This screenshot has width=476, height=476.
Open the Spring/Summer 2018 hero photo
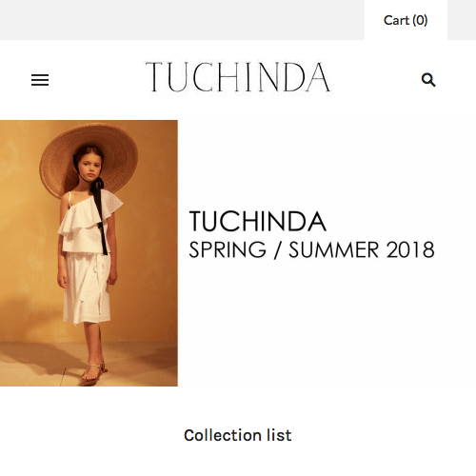tap(89, 253)
